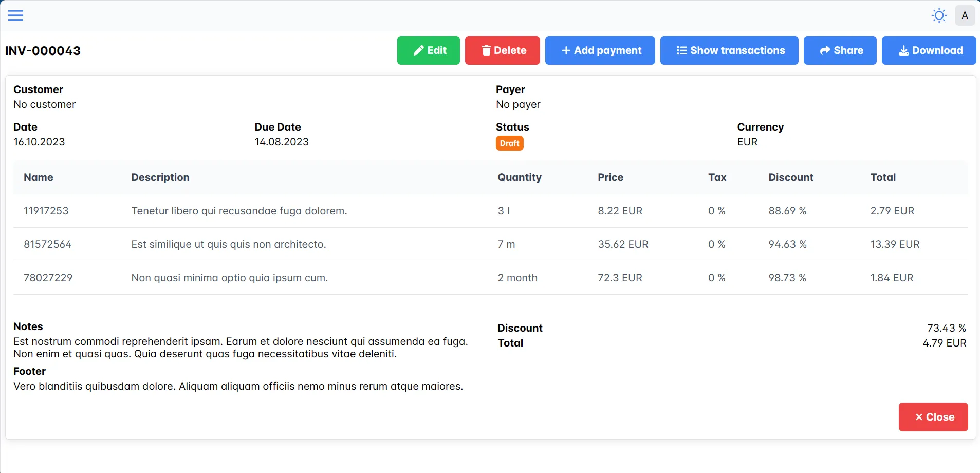This screenshot has height=473, width=980.
Task: Select the Name column header
Action: pyautogui.click(x=39, y=177)
